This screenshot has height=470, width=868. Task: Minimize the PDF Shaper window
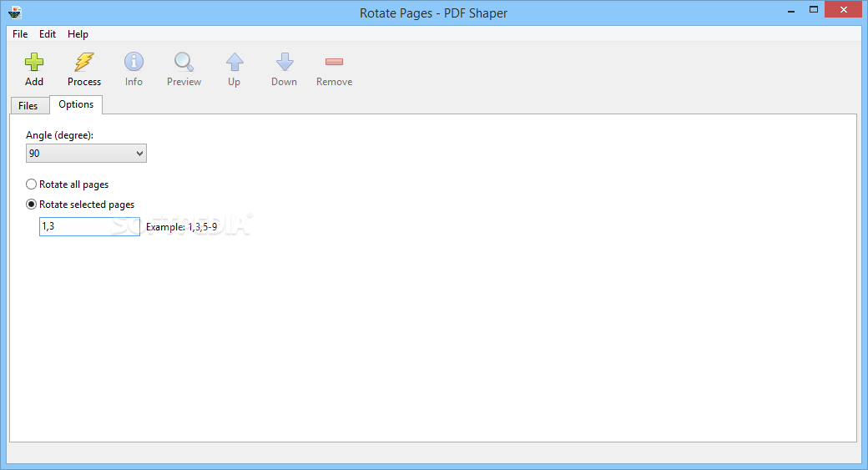[791, 10]
